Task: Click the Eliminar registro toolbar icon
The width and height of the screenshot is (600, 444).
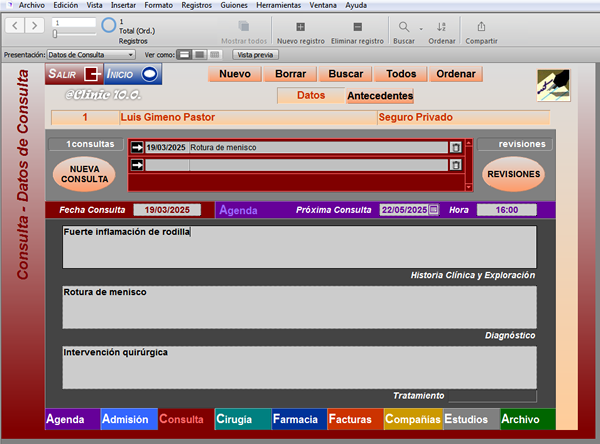Action: click(x=357, y=27)
